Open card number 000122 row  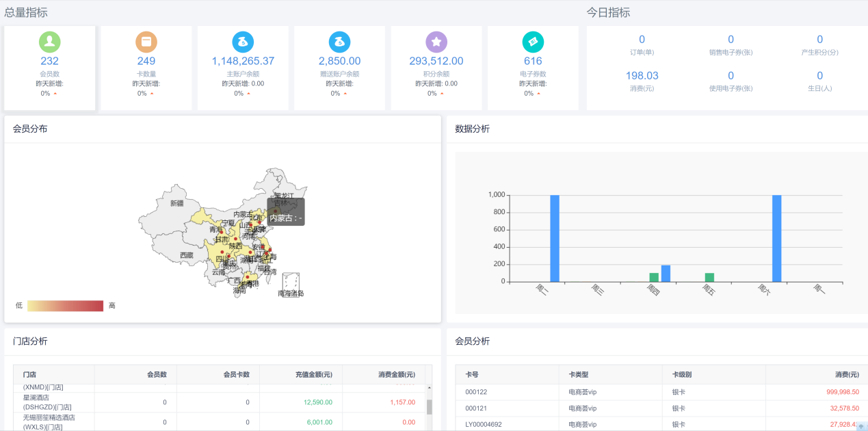[x=475, y=392]
